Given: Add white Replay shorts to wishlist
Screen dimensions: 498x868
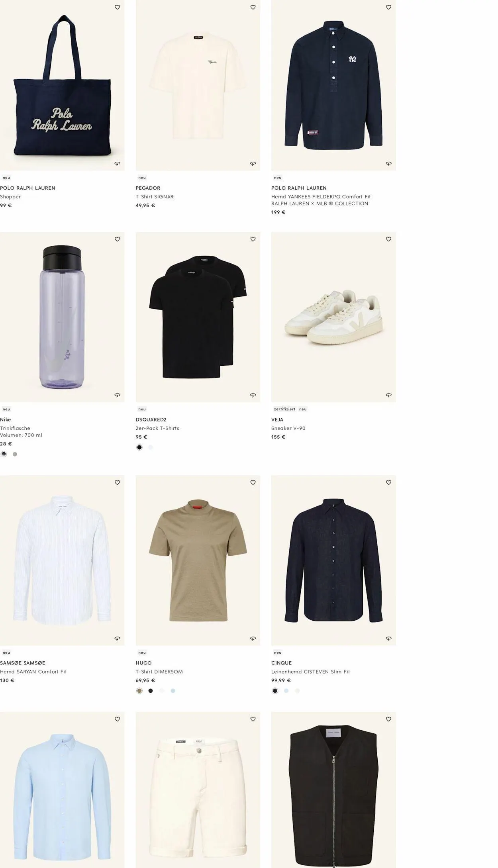Looking at the screenshot, I should 253,719.
